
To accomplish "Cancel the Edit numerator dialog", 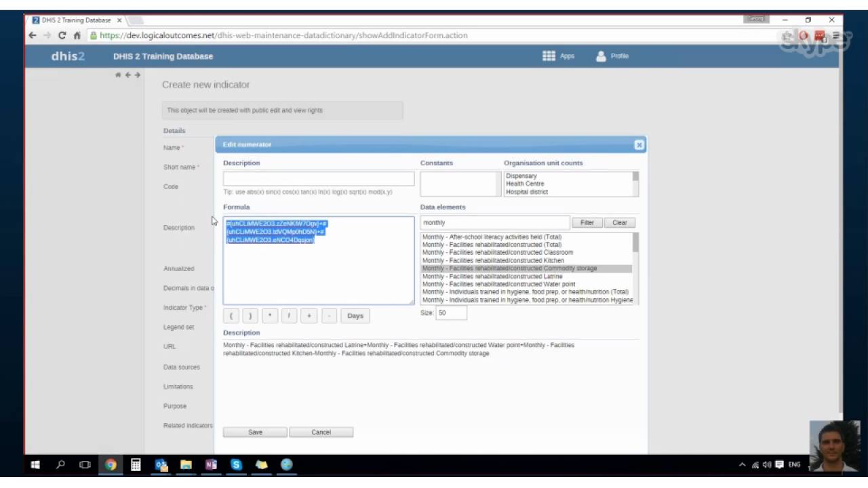I will point(321,432).
